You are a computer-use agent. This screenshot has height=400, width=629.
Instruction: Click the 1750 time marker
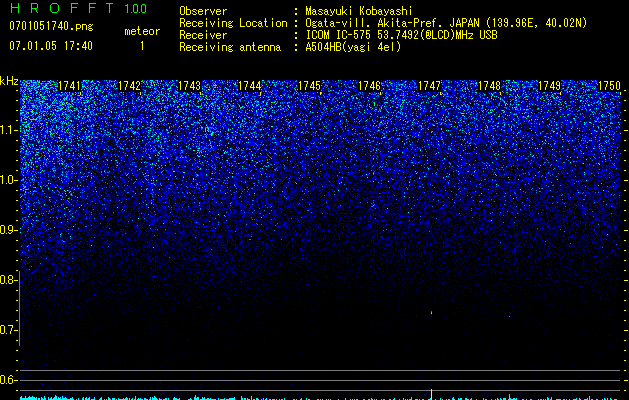(x=609, y=86)
